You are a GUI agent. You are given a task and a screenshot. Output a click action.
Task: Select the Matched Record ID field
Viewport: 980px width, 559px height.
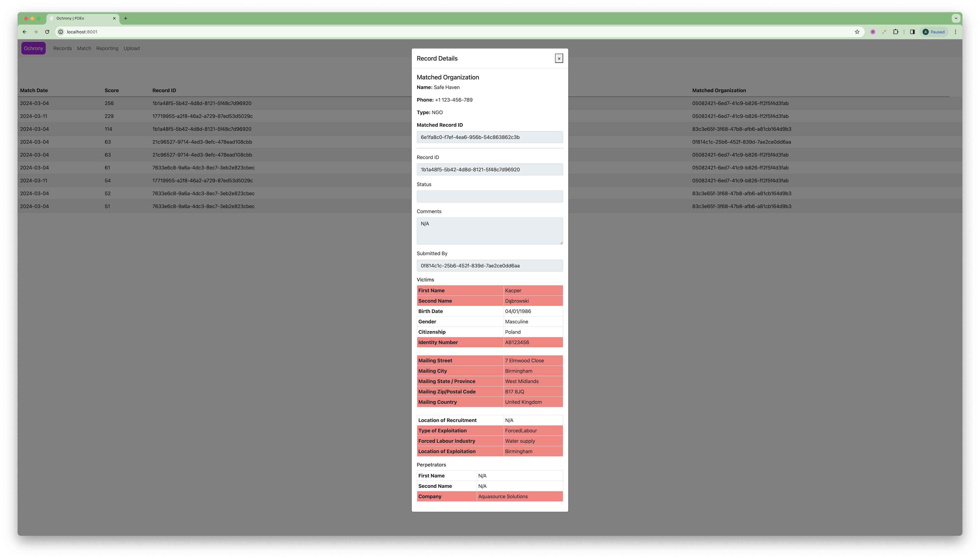[489, 137]
